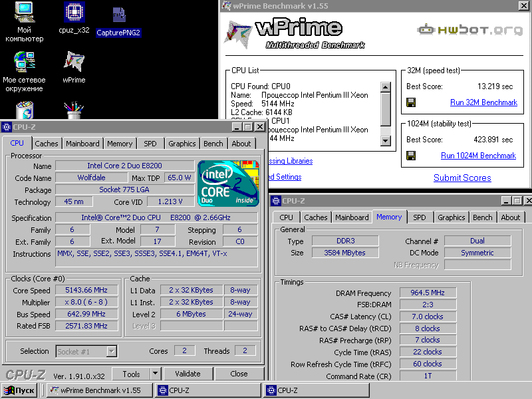Click the FSB:DRAM value 2:3
This screenshot has width=532, height=399.
(x=428, y=305)
